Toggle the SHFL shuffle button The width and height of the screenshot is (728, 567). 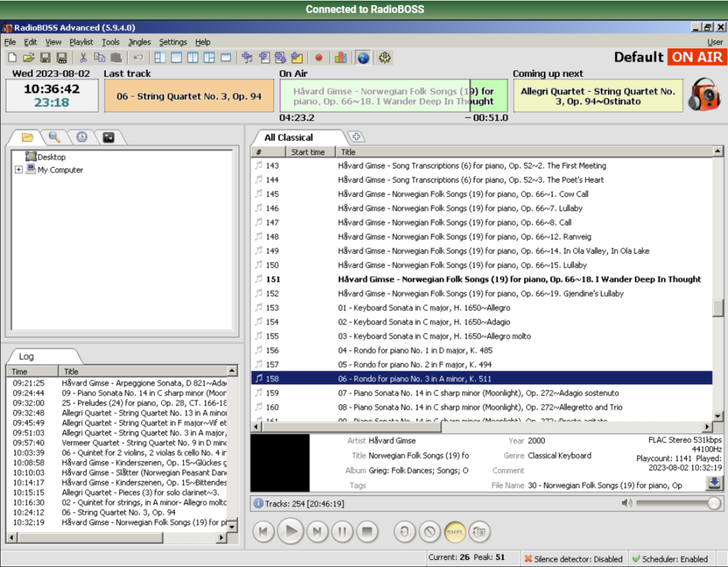click(454, 532)
